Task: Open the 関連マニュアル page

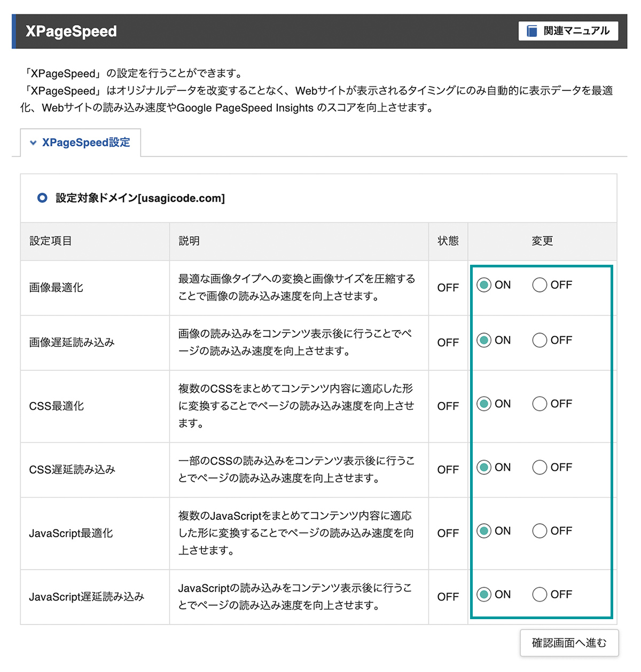Action: (x=568, y=31)
